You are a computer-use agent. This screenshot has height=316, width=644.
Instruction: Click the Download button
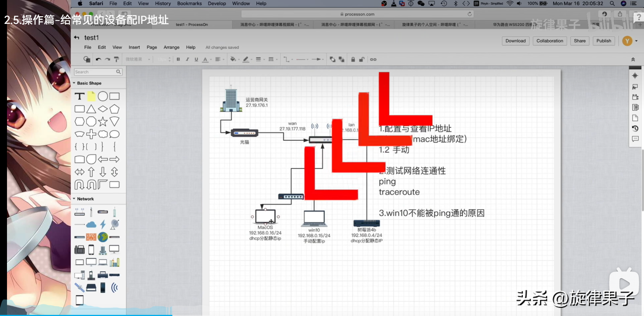[515, 41]
